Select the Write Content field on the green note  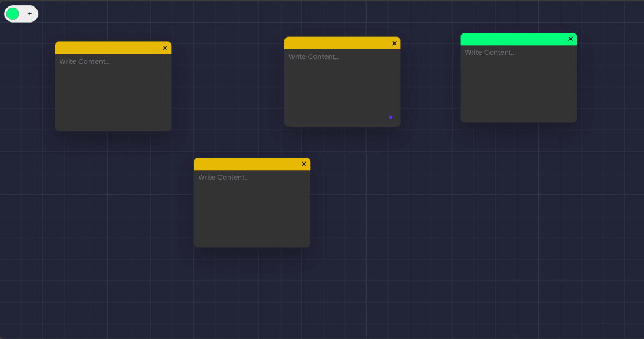coord(490,52)
